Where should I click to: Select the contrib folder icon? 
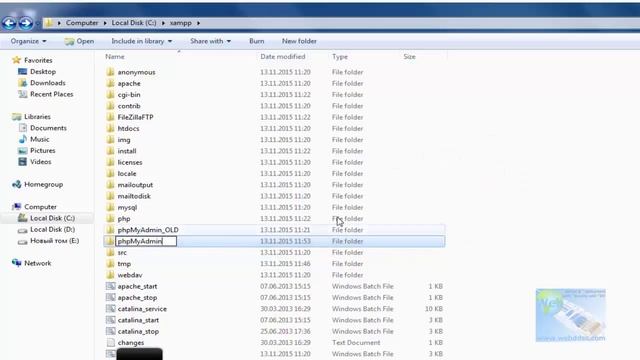(x=110, y=106)
